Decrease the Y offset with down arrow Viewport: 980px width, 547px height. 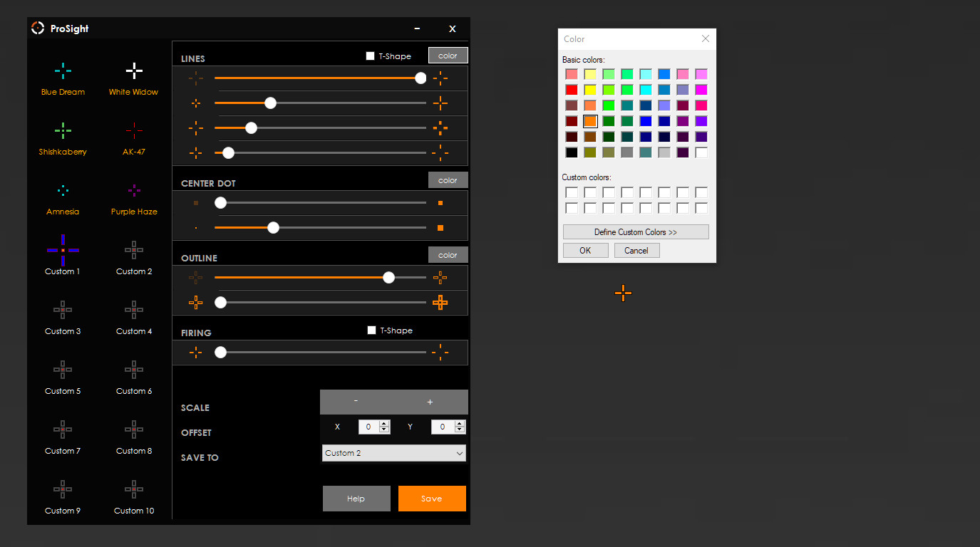tap(460, 430)
